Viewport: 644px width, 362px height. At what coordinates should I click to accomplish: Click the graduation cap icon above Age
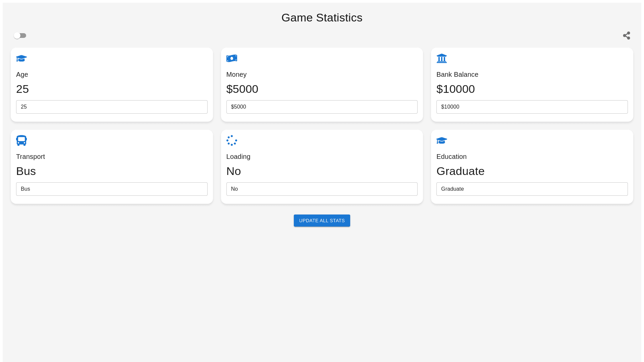click(x=21, y=58)
